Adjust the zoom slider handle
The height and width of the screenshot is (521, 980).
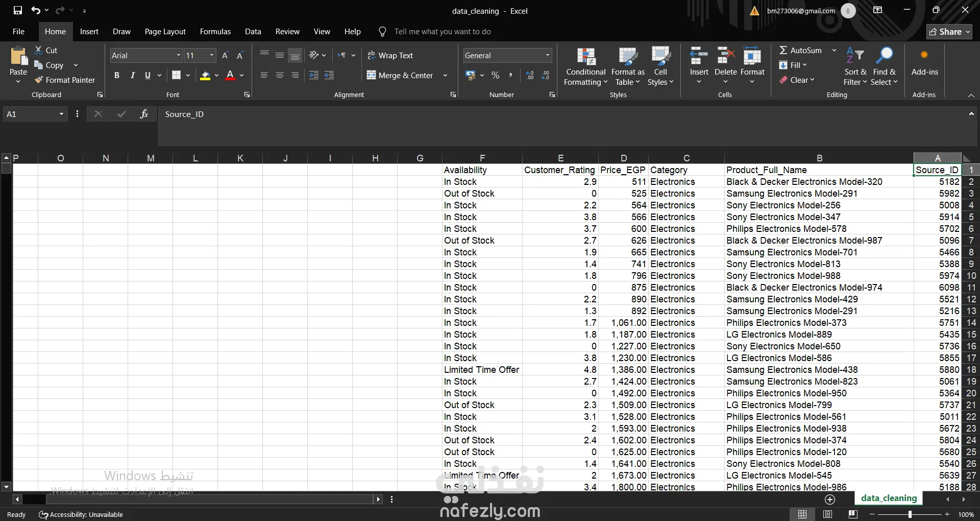(910, 514)
